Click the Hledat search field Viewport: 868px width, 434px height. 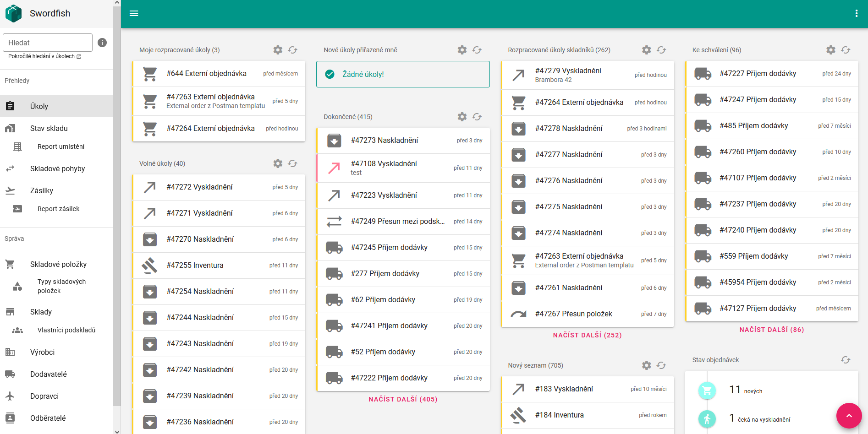click(48, 43)
